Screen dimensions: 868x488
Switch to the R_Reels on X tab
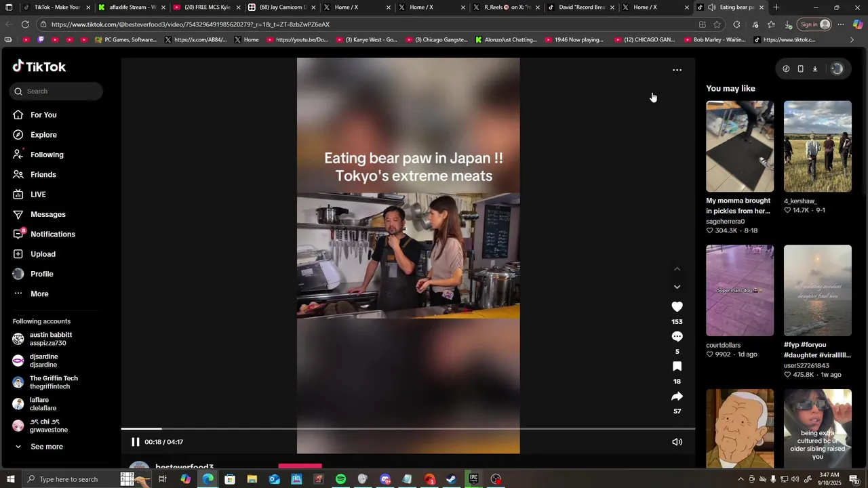[506, 7]
